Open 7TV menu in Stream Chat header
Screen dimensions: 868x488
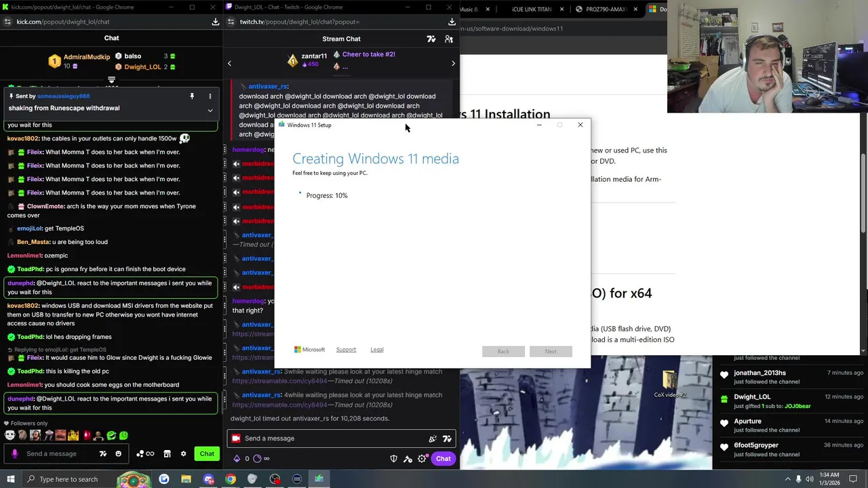(x=431, y=39)
